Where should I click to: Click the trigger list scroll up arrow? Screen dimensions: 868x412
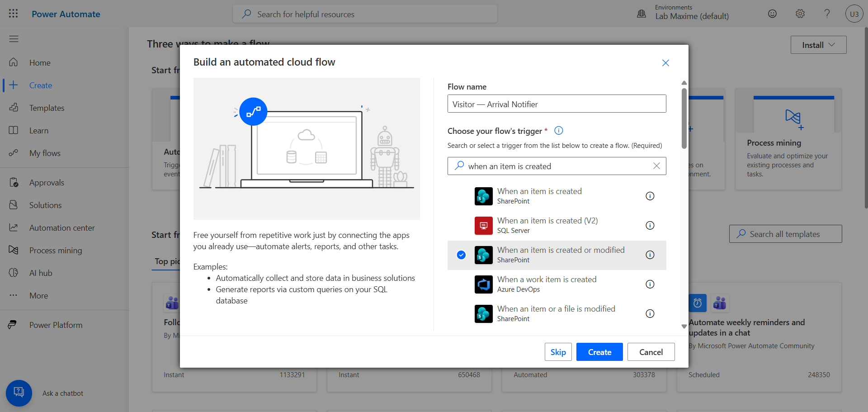[x=684, y=83]
